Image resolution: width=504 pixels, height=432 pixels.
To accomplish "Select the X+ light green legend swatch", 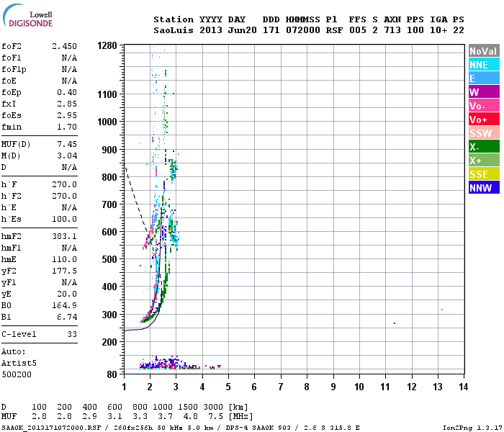I will [x=484, y=161].
